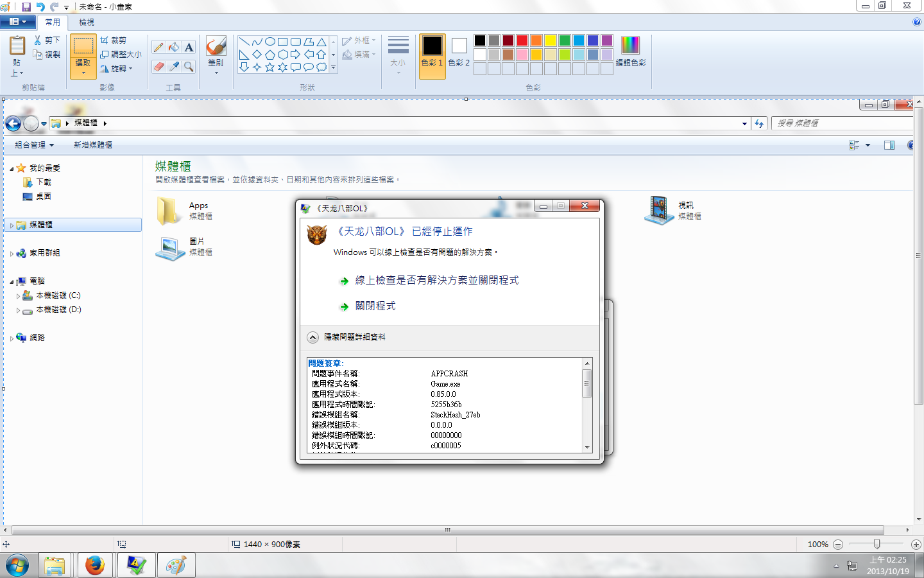Viewport: 924px width, 578px height.
Task: Click the Brushes (筆刷) icon
Action: click(x=216, y=46)
